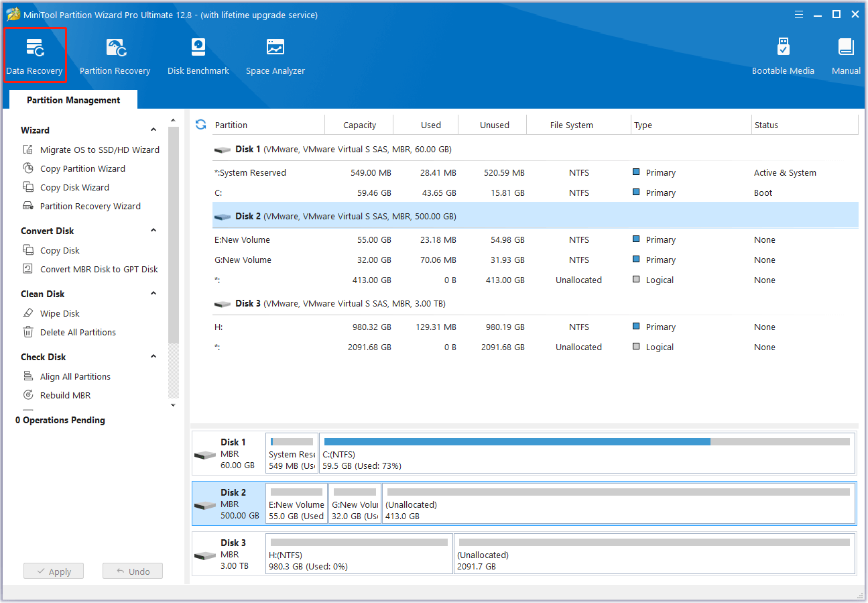Select the C: partition row
The width and height of the screenshot is (868, 603).
[535, 193]
